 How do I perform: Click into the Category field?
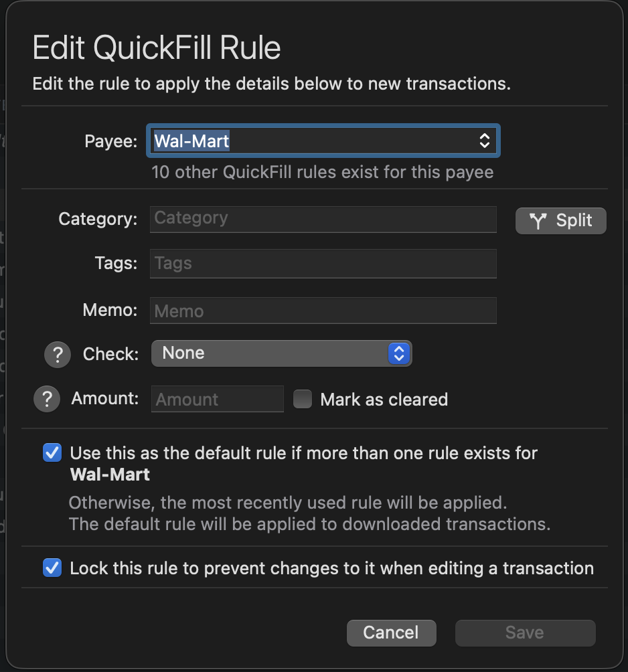point(323,219)
